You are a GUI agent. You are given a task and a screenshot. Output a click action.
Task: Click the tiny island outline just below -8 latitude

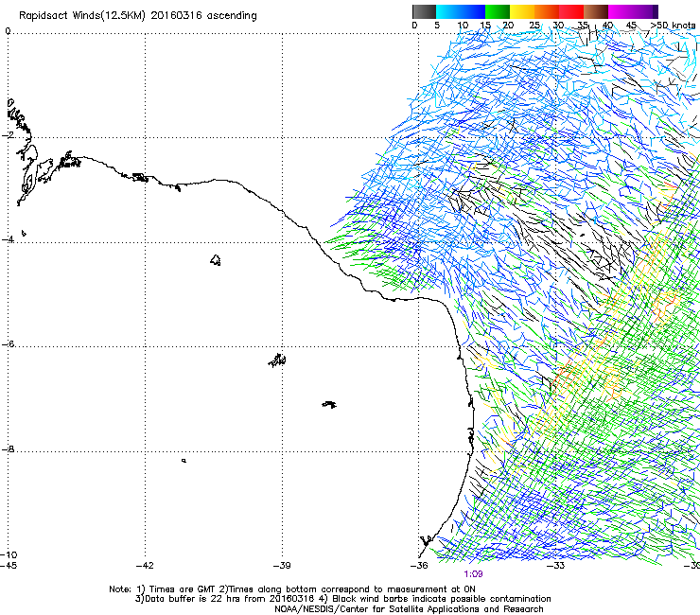pos(184,461)
